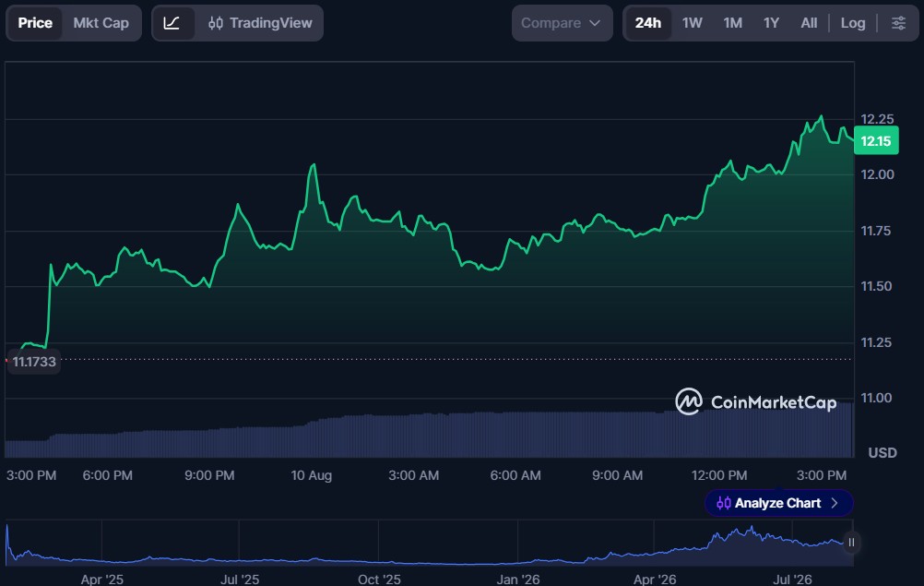This screenshot has width=924, height=586.
Task: Select the 1Y time range
Action: [771, 23]
